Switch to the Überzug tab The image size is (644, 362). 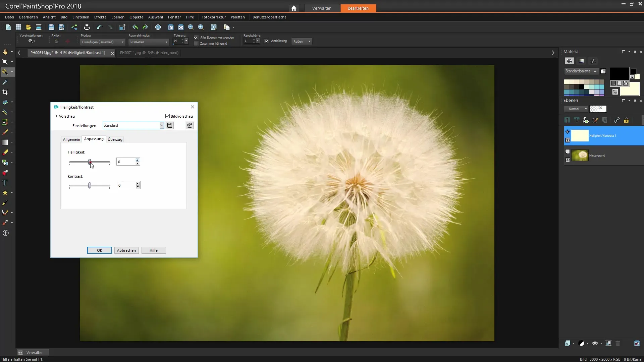click(115, 139)
